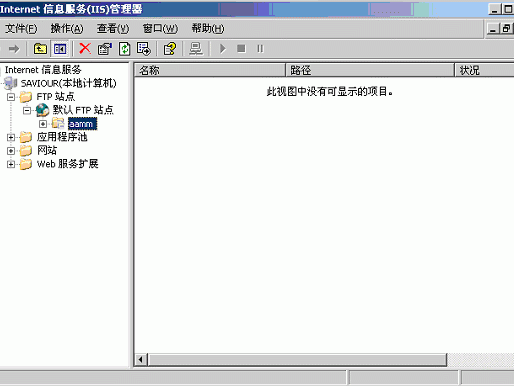514x386 pixels.
Task: Expand the aamm virtual directory node
Action: point(43,124)
